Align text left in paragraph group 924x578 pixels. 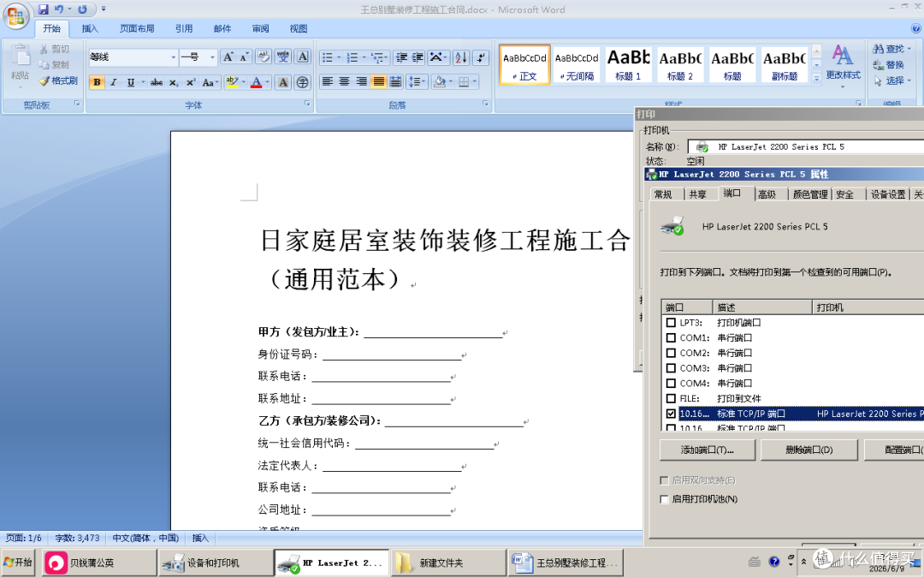point(327,82)
